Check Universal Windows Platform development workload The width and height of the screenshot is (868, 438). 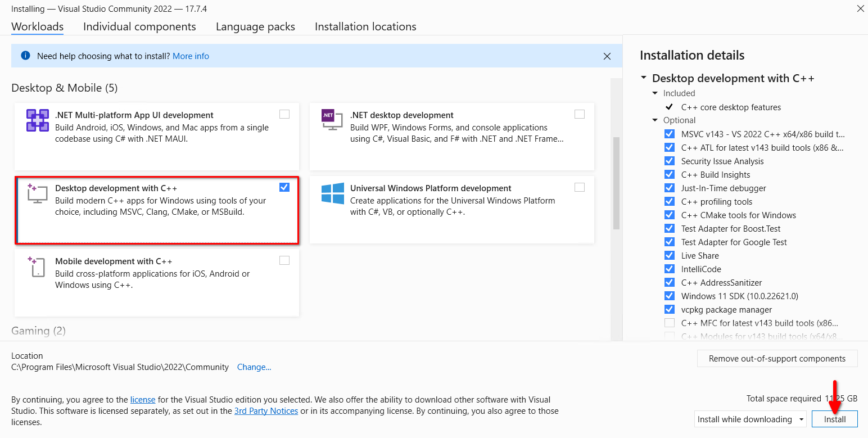(580, 187)
